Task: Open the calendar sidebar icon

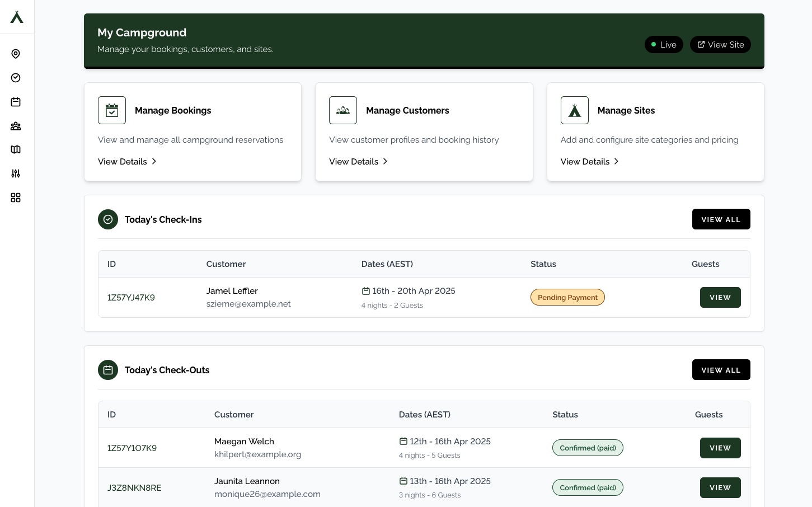Action: [x=16, y=102]
